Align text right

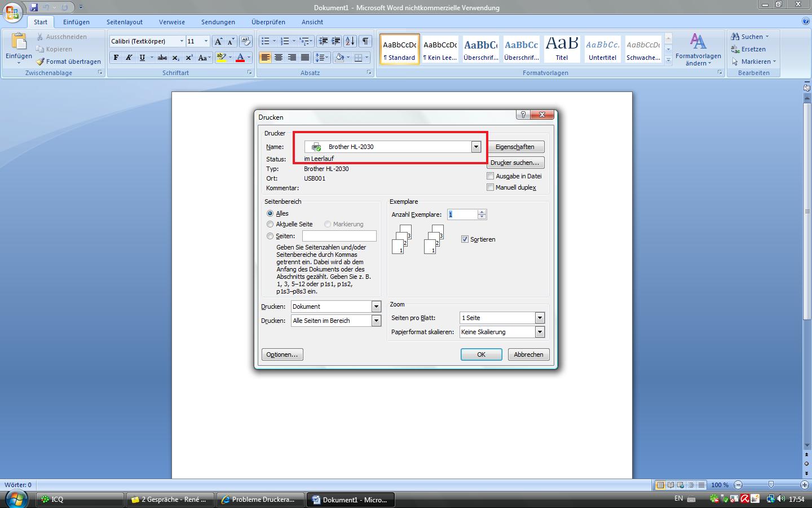pos(292,58)
